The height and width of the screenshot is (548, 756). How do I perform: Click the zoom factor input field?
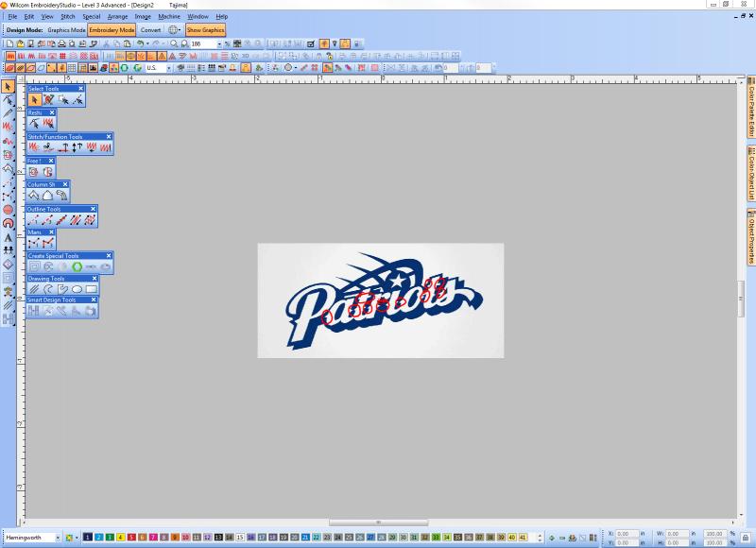[203, 43]
